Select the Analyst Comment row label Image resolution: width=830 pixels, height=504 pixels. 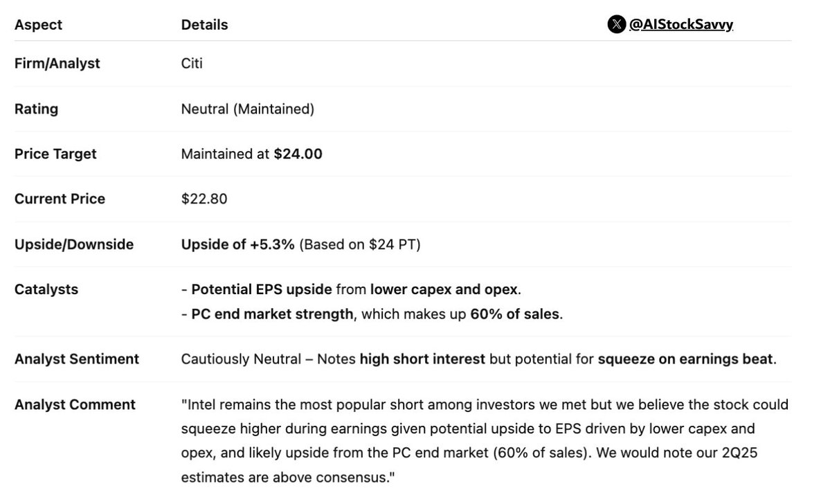[x=75, y=404]
